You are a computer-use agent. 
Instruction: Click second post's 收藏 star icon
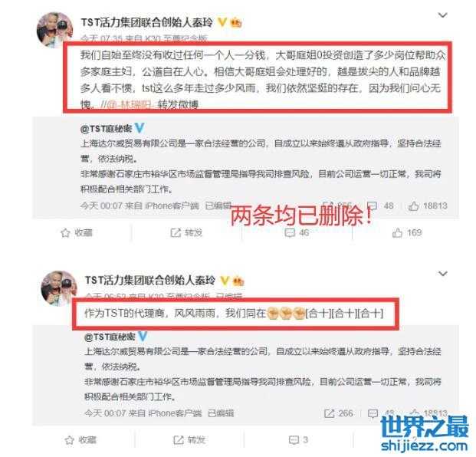[70, 440]
